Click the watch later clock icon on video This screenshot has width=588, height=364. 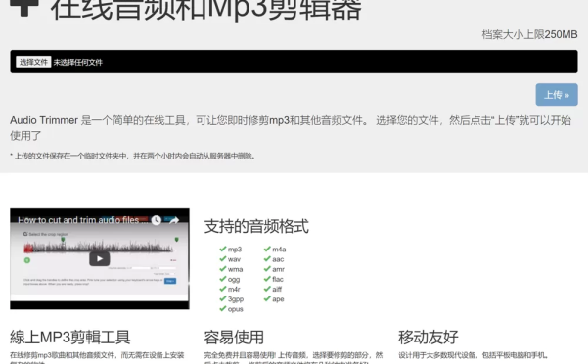pos(157,220)
